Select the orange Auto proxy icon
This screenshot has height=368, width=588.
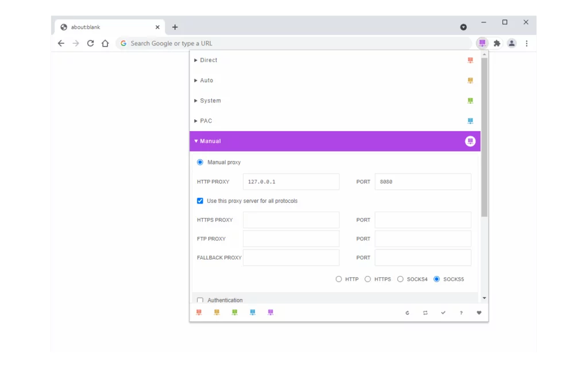coord(470,80)
